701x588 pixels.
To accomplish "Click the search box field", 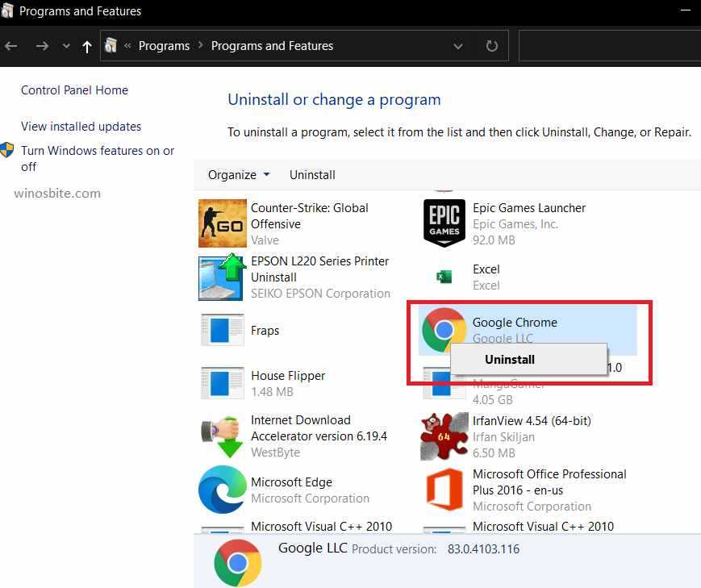I will coord(609,46).
